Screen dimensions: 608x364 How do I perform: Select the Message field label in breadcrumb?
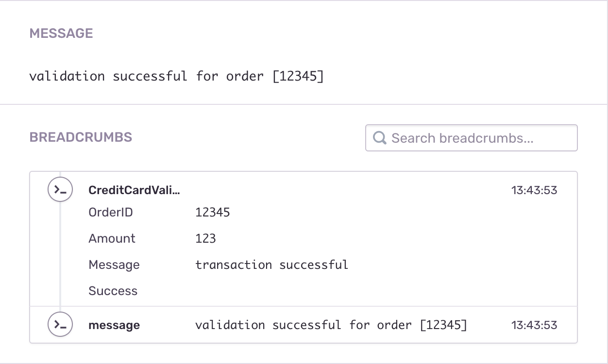coord(114,265)
